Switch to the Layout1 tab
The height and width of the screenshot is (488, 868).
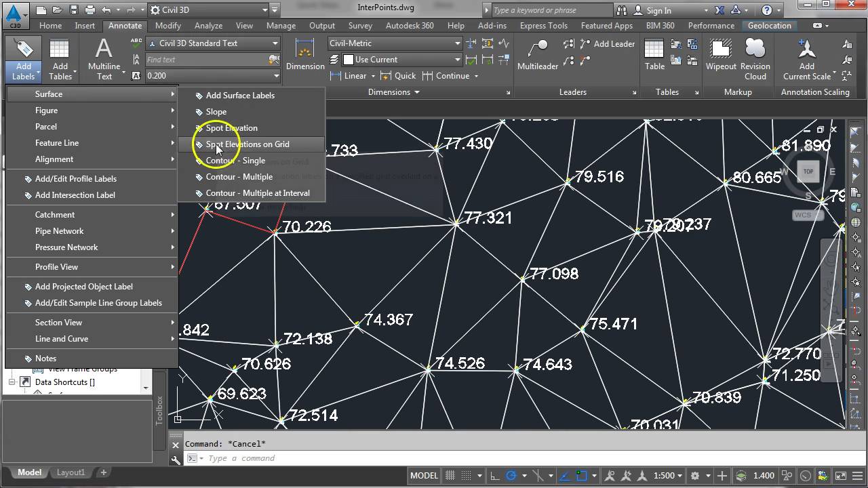[71, 472]
